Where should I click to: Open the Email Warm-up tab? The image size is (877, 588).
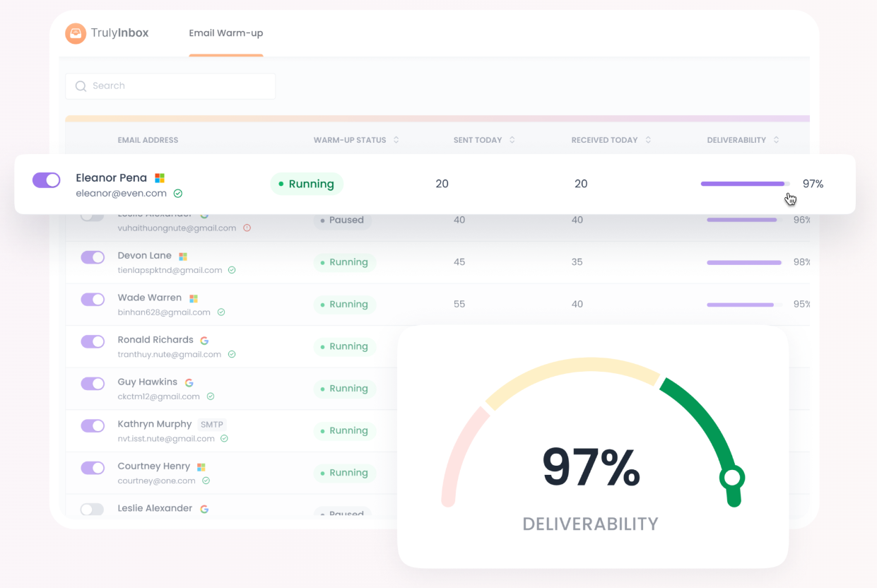(226, 33)
